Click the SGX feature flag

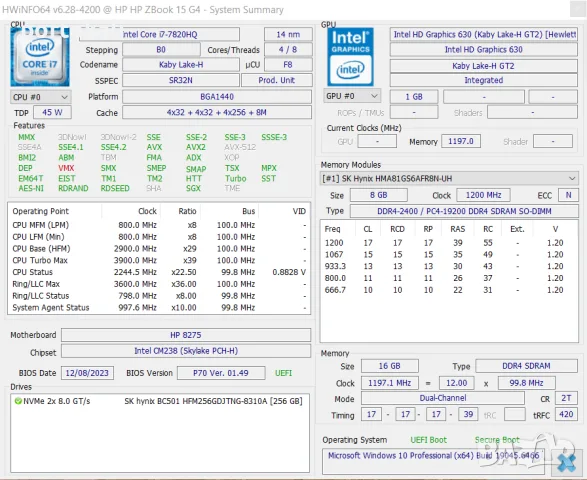click(x=193, y=188)
